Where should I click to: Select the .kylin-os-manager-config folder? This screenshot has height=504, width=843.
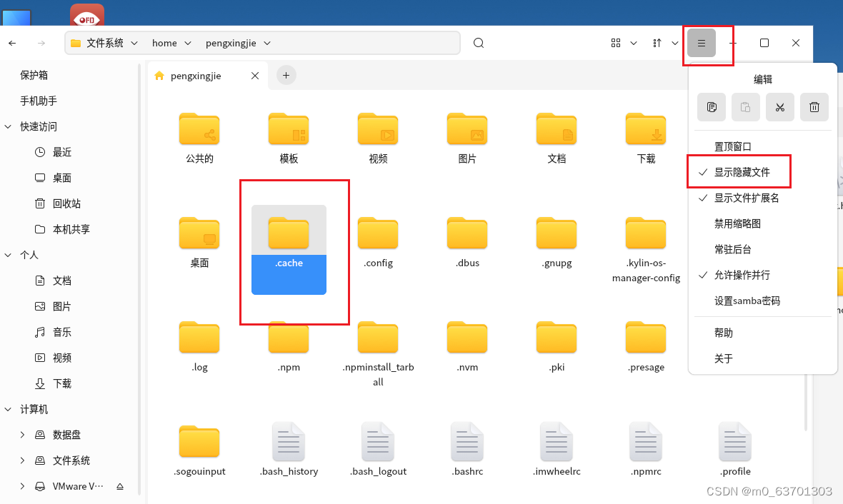[646, 249]
